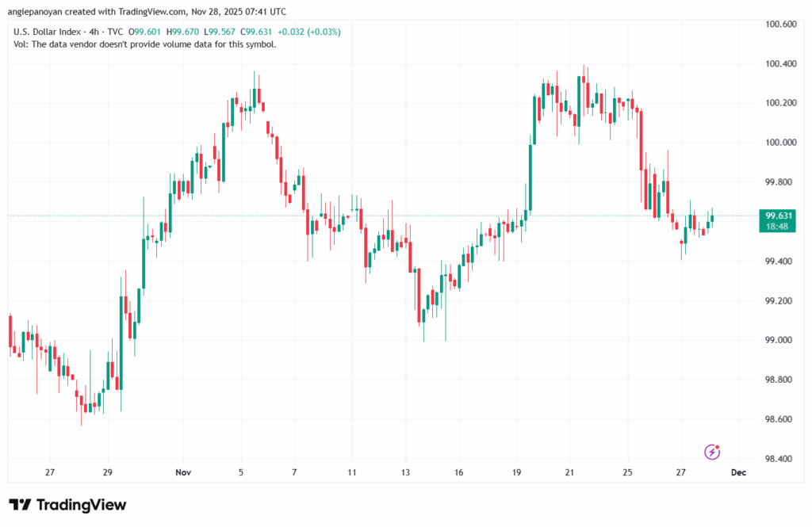The image size is (812, 527).
Task: Click the red notification dot on lightning icon
Action: [717, 447]
